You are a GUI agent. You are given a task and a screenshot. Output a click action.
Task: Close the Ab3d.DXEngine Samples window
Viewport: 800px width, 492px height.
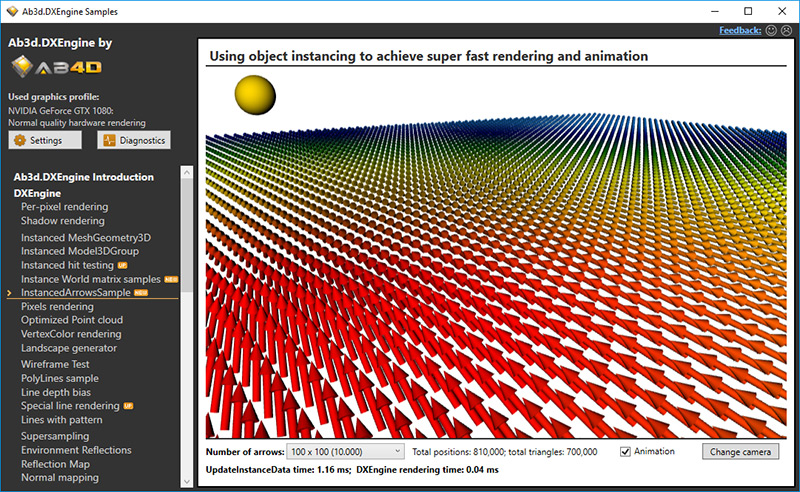click(x=782, y=11)
